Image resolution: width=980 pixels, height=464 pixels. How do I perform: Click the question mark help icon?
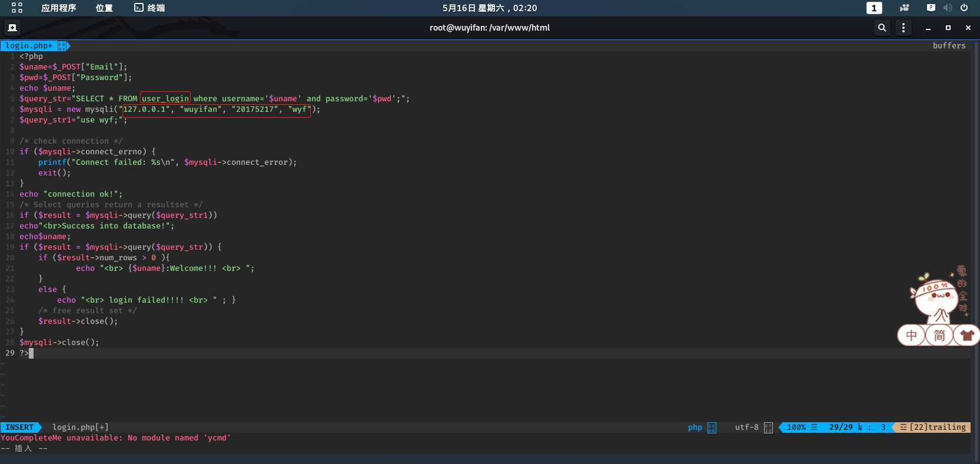[931, 8]
